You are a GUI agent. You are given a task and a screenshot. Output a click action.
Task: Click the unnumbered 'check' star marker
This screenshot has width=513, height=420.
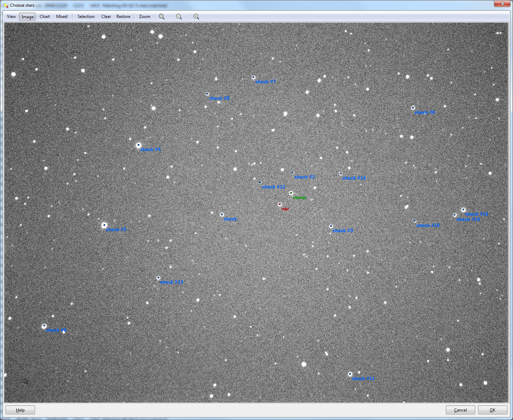click(x=222, y=215)
